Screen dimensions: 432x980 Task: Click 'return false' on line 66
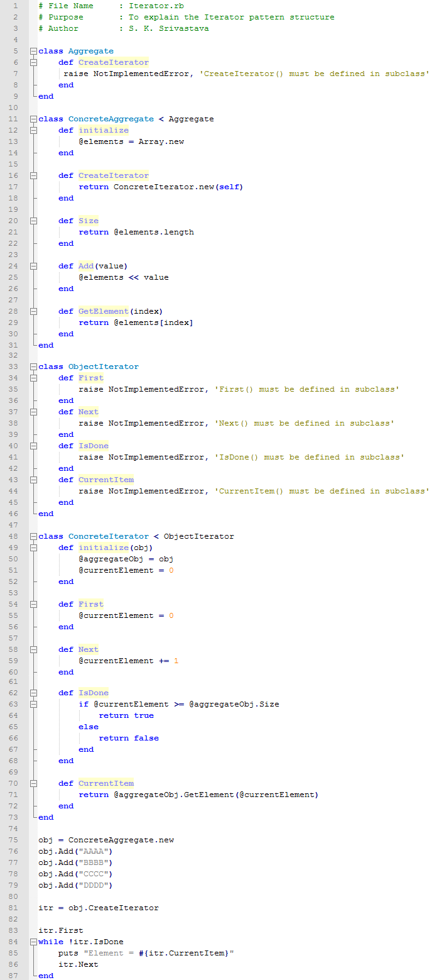[129, 738]
